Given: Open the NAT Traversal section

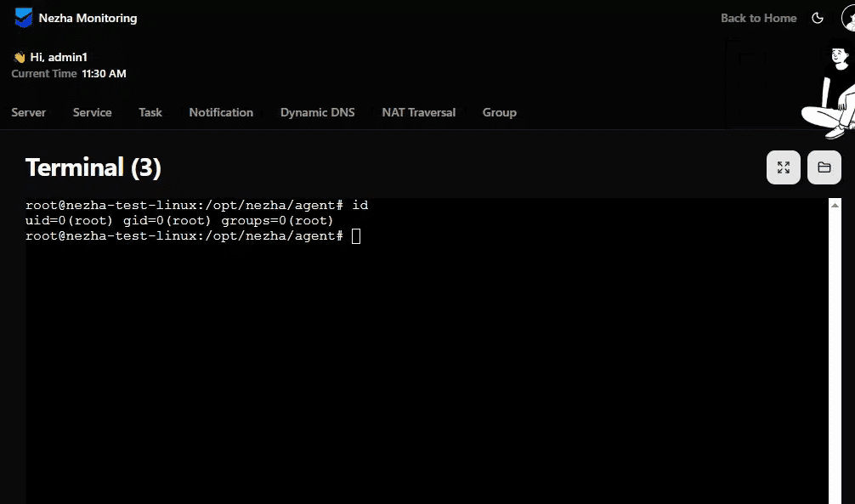Looking at the screenshot, I should [418, 112].
